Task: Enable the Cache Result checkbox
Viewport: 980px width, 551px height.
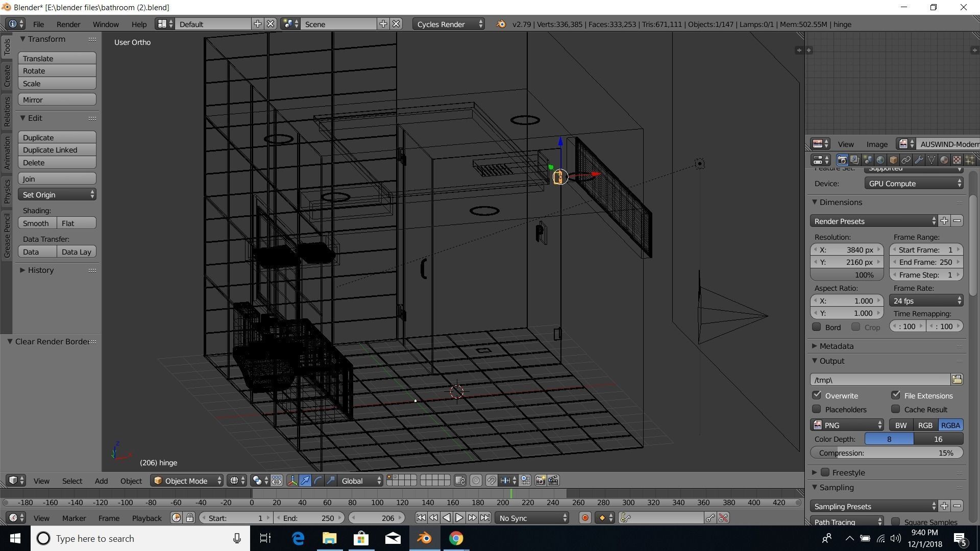Action: point(896,409)
